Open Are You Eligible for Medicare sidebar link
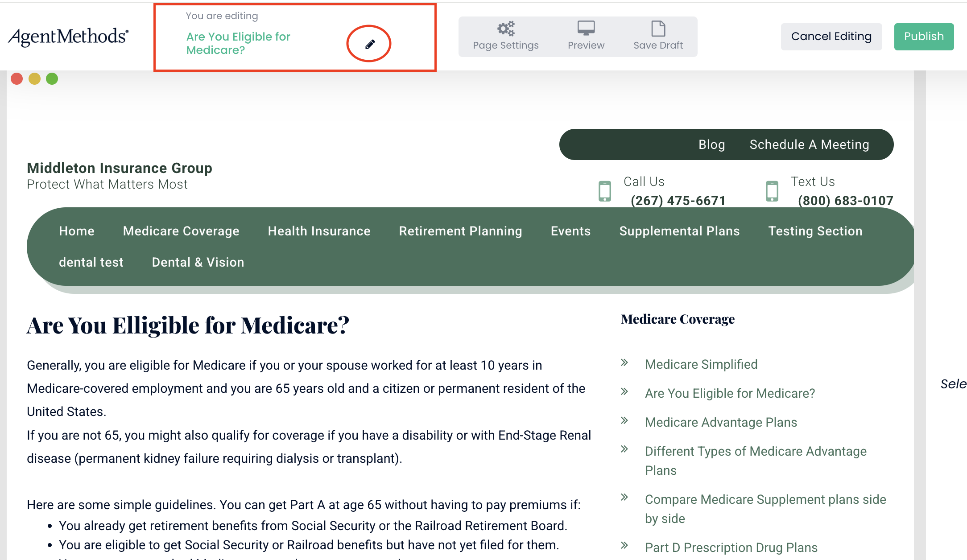This screenshot has width=967, height=560. tap(730, 393)
